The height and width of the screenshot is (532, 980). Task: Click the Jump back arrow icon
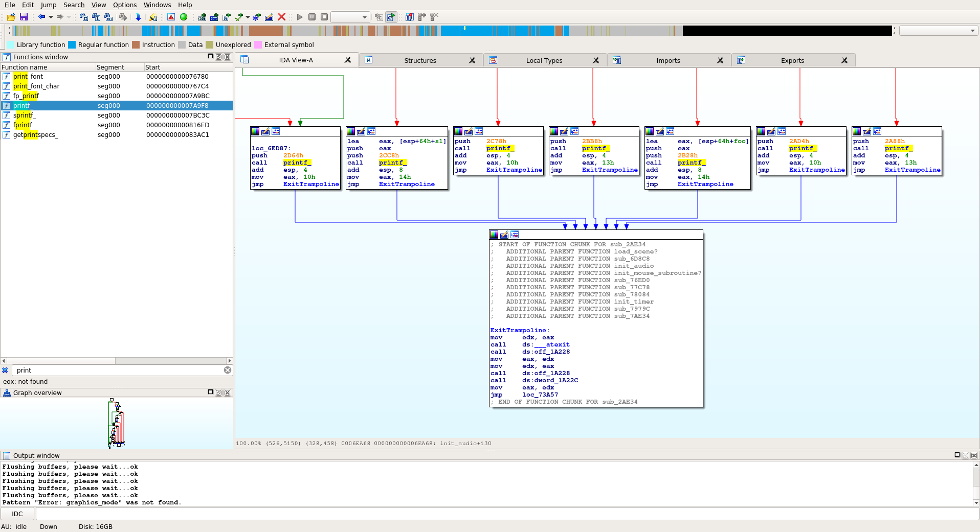point(42,17)
